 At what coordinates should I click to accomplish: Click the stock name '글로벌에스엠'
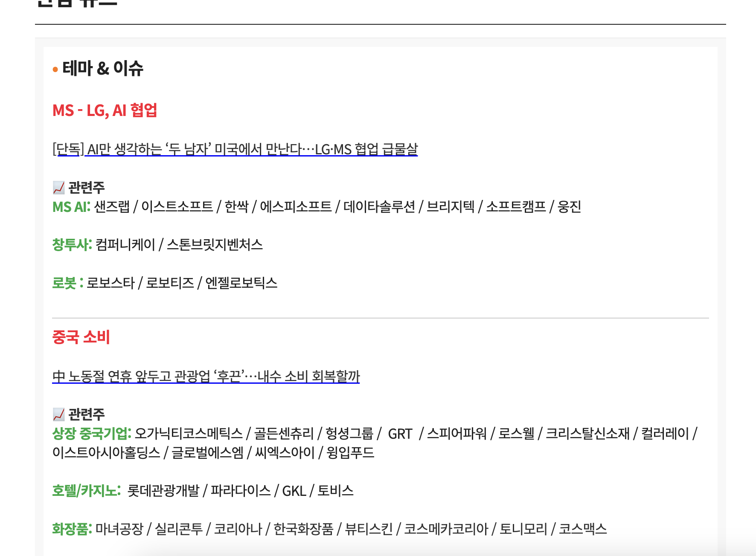point(208,452)
